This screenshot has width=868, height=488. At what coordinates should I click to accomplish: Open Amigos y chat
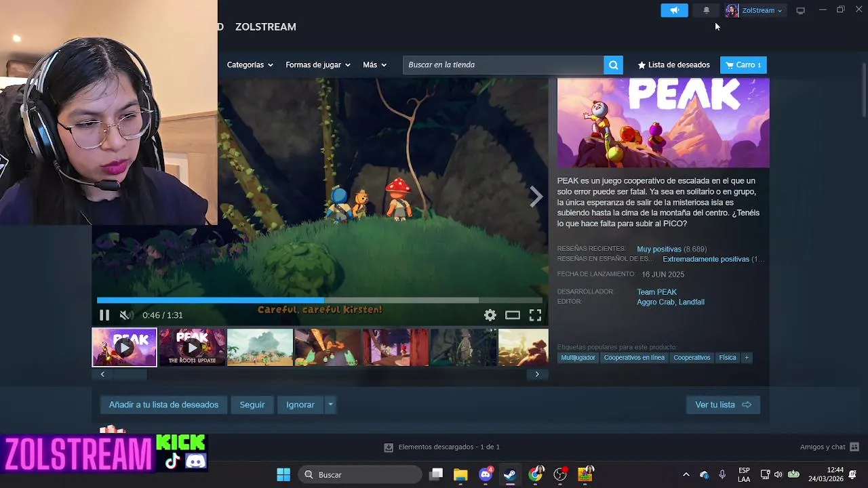point(829,447)
